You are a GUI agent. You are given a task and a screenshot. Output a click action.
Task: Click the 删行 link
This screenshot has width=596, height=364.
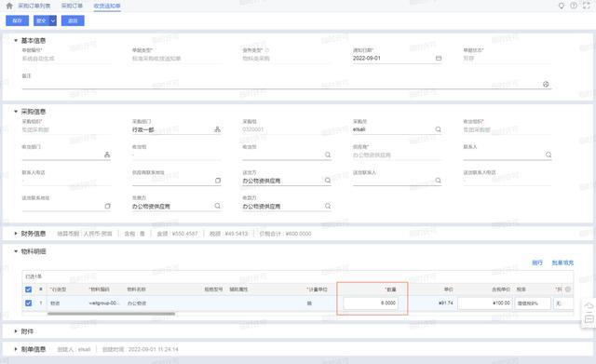pyautogui.click(x=537, y=263)
